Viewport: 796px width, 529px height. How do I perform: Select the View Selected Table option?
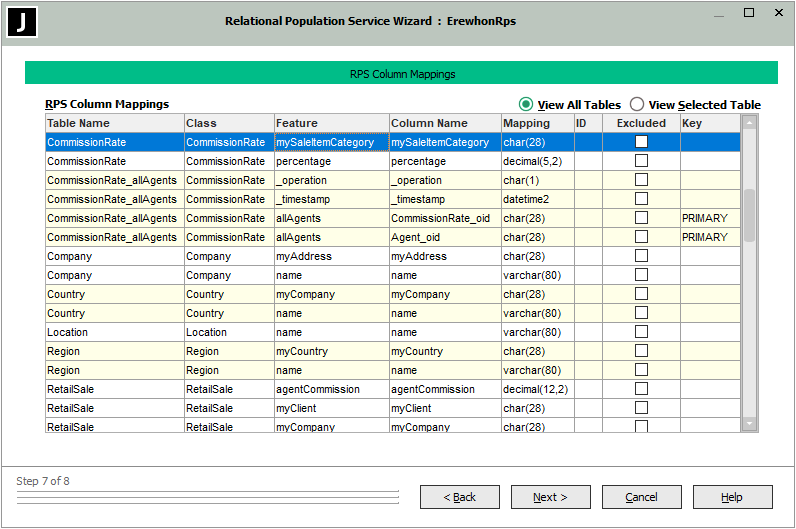click(x=636, y=105)
